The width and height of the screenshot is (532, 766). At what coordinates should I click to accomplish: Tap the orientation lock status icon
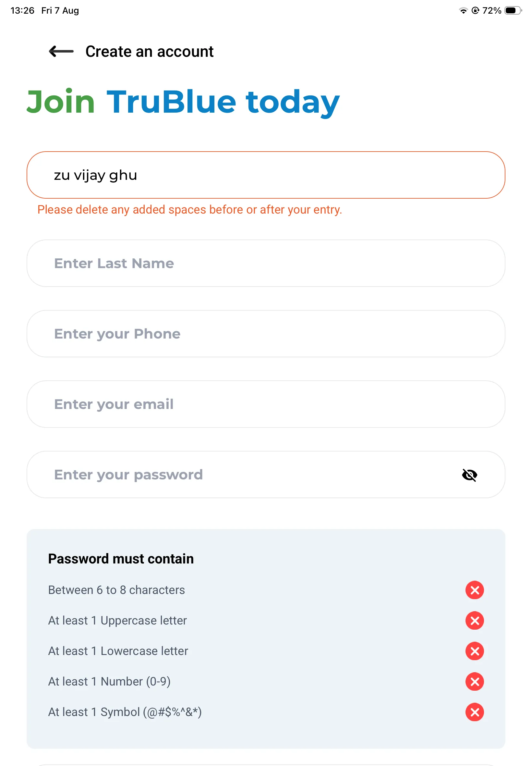tap(475, 11)
